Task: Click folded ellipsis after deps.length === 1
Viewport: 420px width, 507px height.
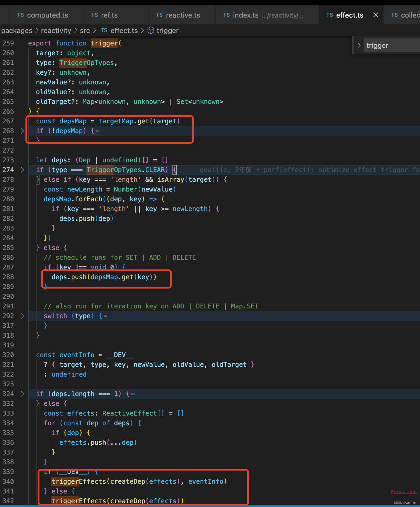Action: coord(133,394)
